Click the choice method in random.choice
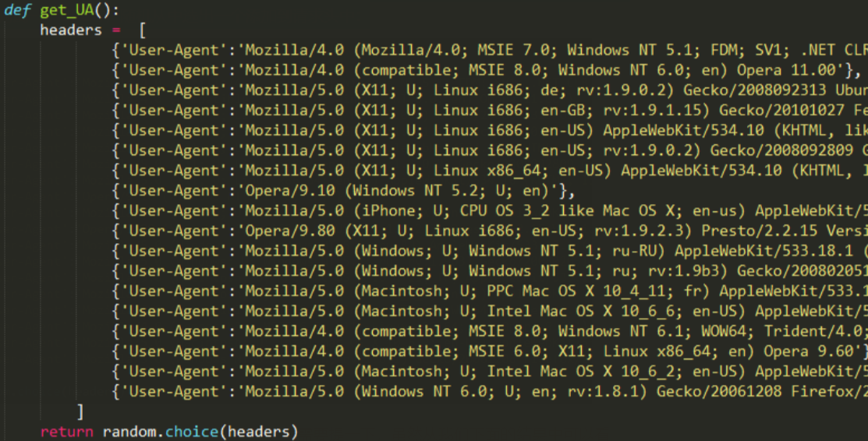 pyautogui.click(x=192, y=432)
